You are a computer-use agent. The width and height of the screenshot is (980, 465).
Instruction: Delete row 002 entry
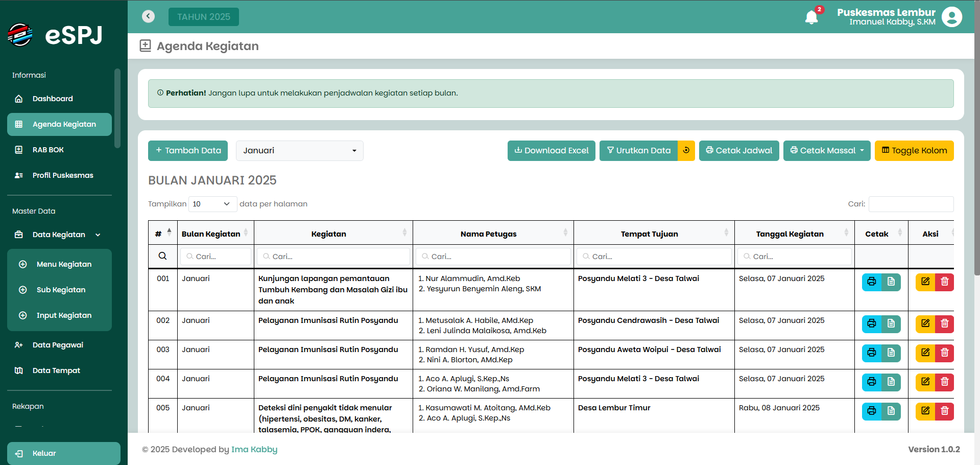click(944, 323)
